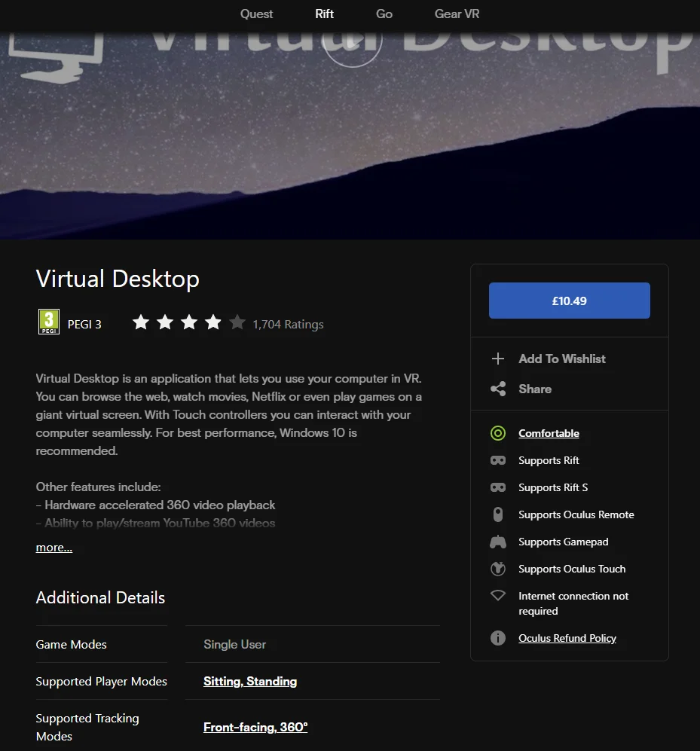Buy Virtual Desktop for £10.49
This screenshot has width=700, height=751.
click(569, 301)
